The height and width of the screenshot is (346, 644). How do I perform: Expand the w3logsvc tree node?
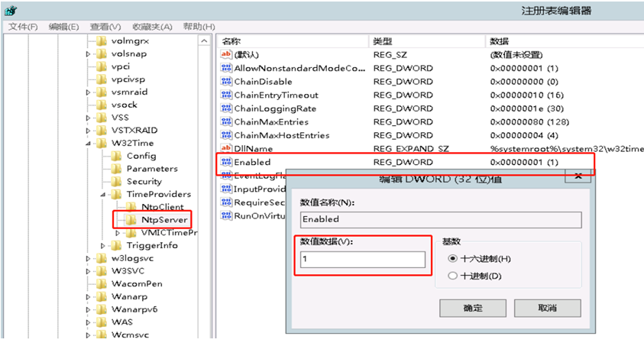[88, 259]
